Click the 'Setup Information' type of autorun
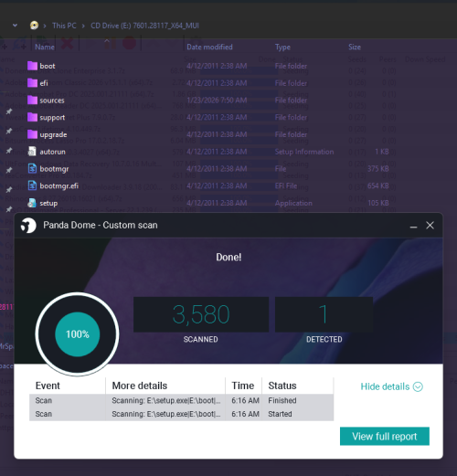457x476 pixels. [x=304, y=152]
